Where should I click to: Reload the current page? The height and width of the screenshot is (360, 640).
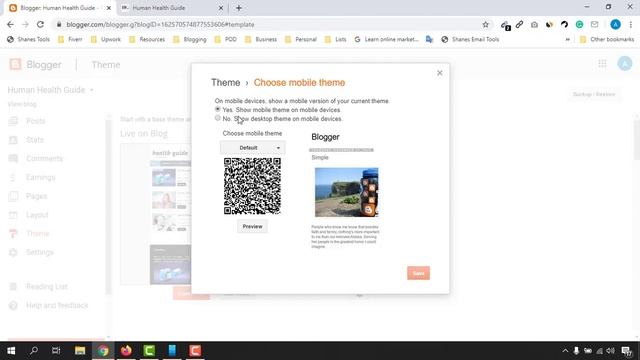pyautogui.click(x=40, y=24)
